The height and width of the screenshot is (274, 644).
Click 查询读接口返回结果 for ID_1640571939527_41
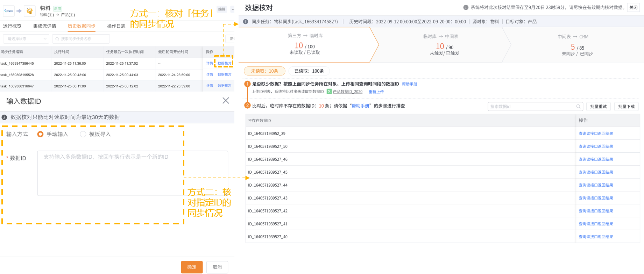click(596, 224)
